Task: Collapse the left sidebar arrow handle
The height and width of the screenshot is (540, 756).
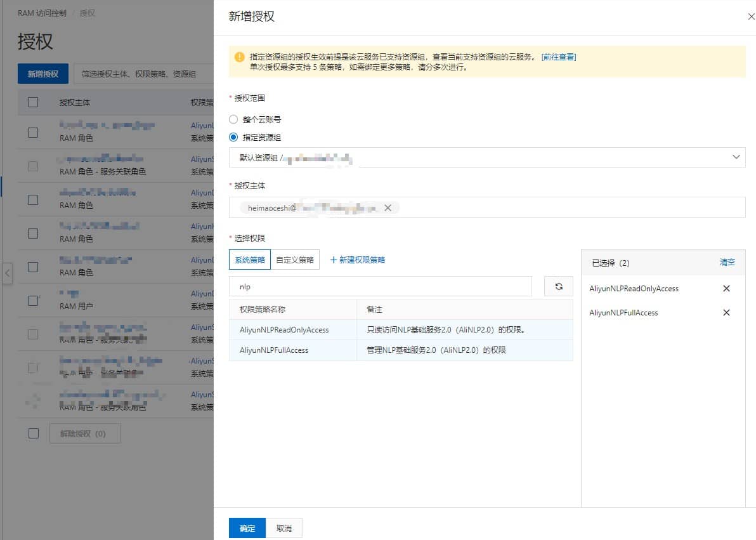Action: click(x=7, y=273)
